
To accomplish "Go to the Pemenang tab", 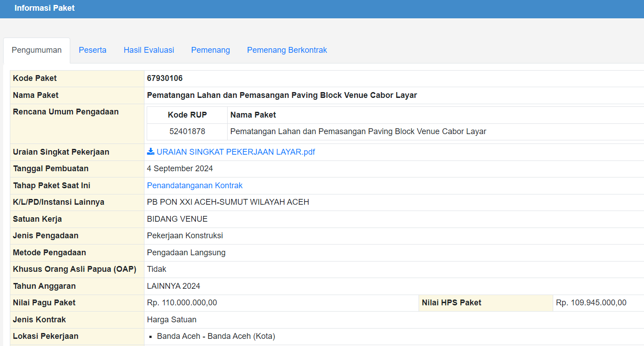I will click(211, 50).
